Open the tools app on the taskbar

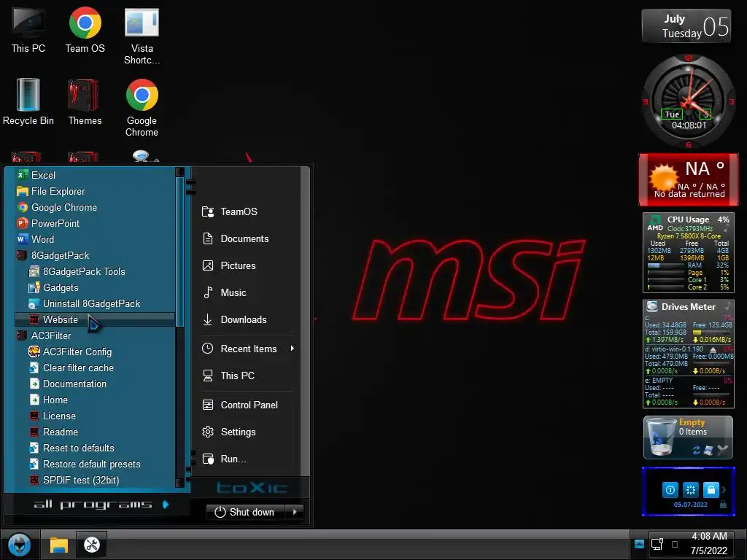pos(91,544)
